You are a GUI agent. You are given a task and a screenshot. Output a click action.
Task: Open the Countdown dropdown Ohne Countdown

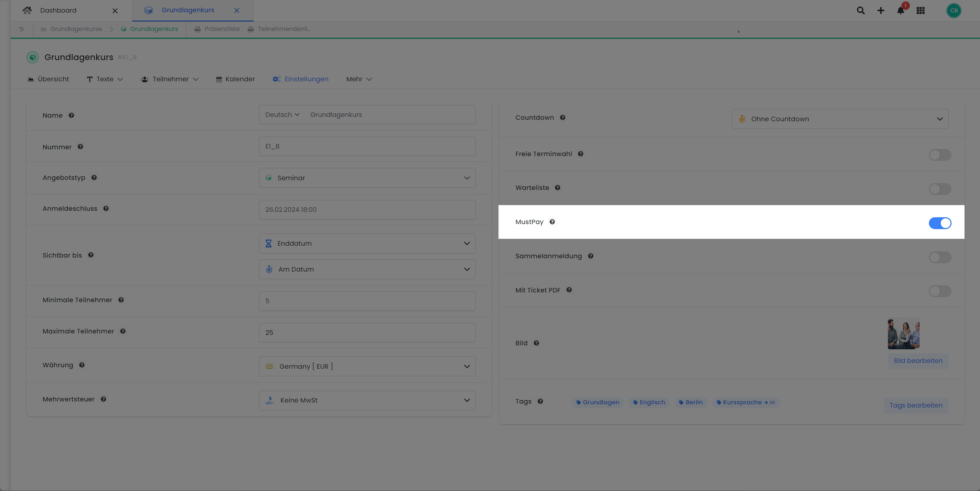(x=840, y=119)
